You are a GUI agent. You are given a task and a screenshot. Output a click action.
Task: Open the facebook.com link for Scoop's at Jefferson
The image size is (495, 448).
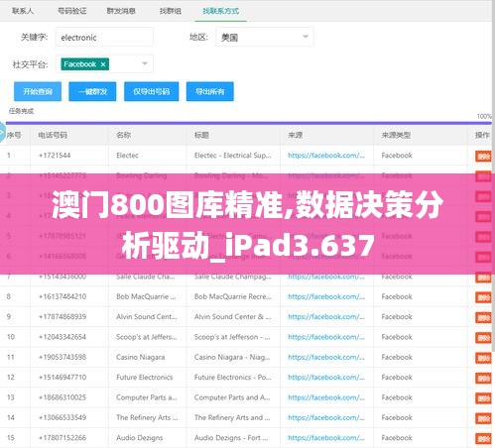tap(326, 337)
